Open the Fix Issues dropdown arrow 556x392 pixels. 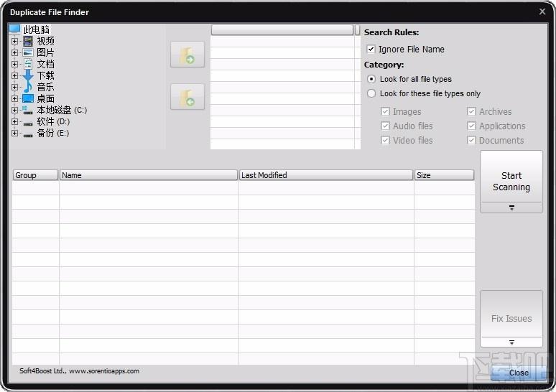click(x=511, y=342)
